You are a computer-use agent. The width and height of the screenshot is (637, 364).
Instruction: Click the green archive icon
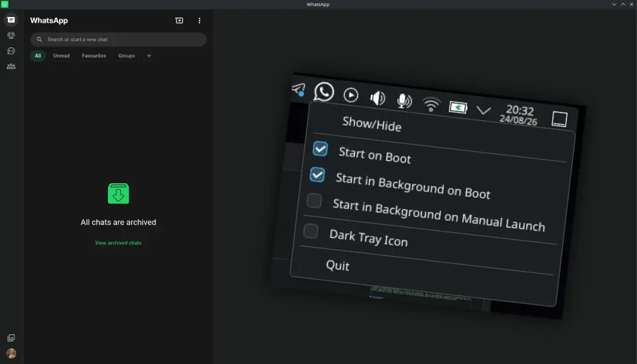pyautogui.click(x=118, y=194)
